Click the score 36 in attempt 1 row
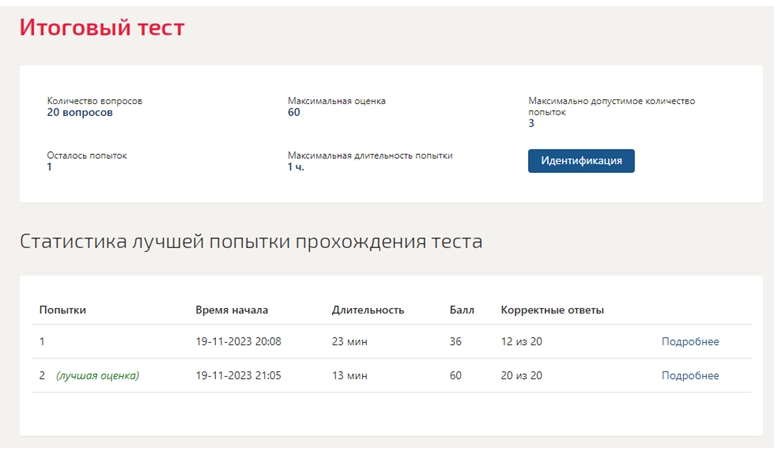 tap(455, 341)
